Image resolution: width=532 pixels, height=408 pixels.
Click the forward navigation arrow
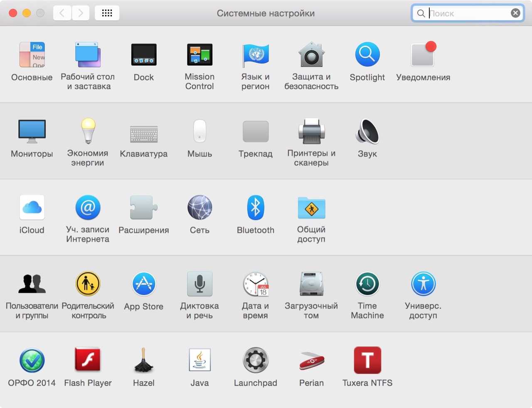(81, 13)
